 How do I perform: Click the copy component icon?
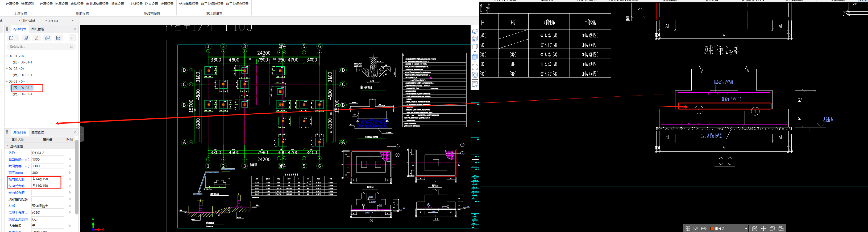(x=26, y=38)
